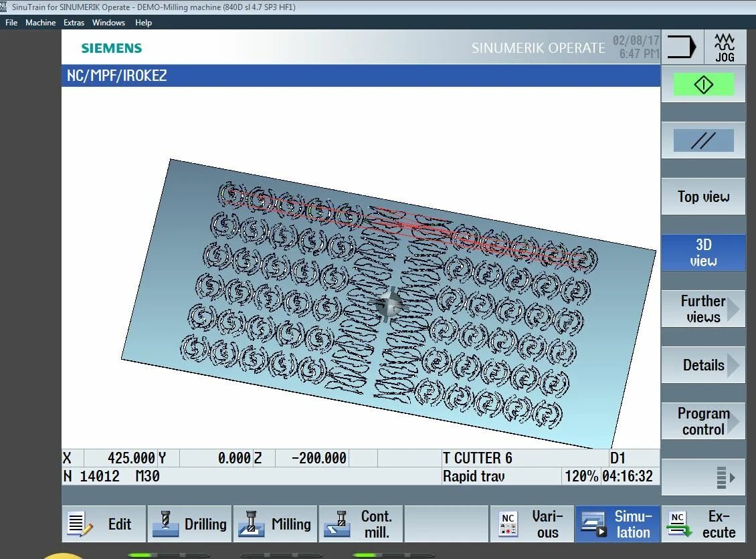Click the simulation time 04:16:32

(628, 476)
